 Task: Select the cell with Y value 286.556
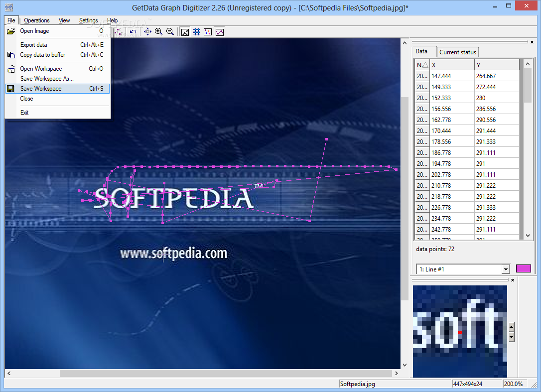[x=497, y=109]
